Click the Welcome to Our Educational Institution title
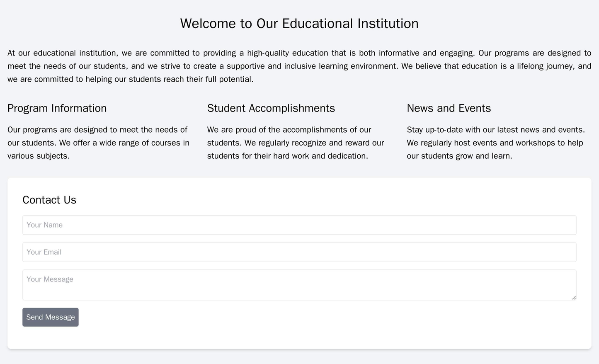Viewport: 599px width, 364px height. tap(299, 24)
